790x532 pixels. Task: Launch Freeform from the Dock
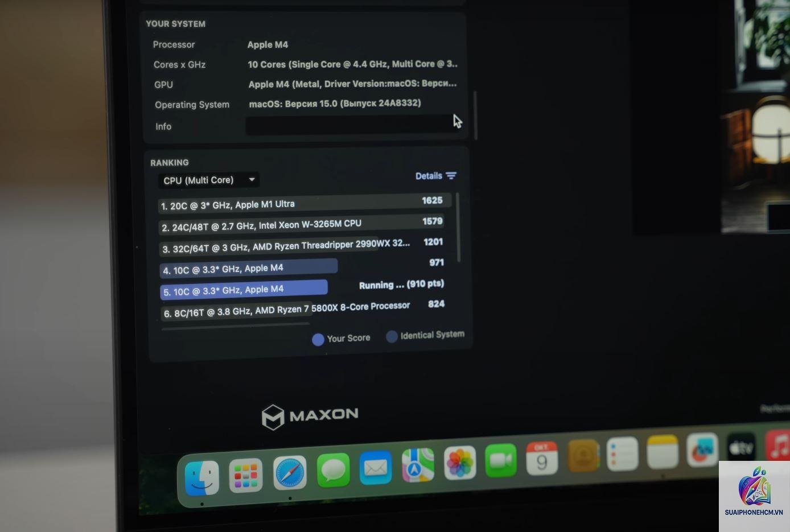tap(702, 449)
